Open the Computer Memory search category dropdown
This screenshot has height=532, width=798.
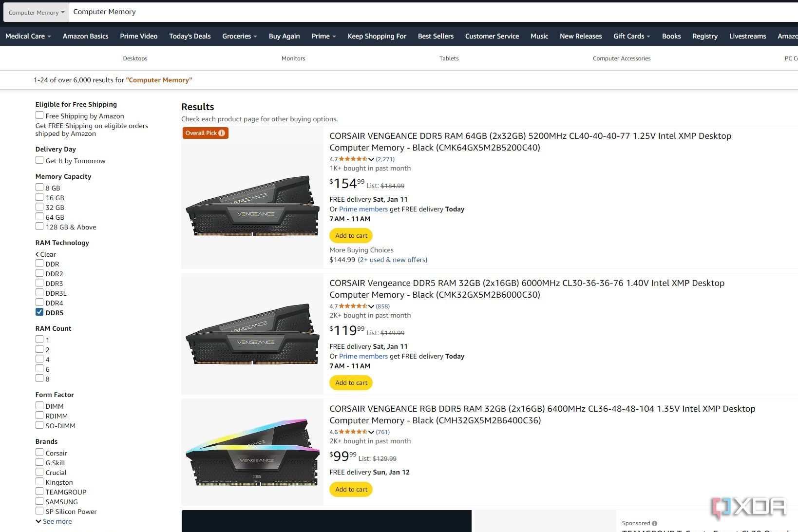36,12
